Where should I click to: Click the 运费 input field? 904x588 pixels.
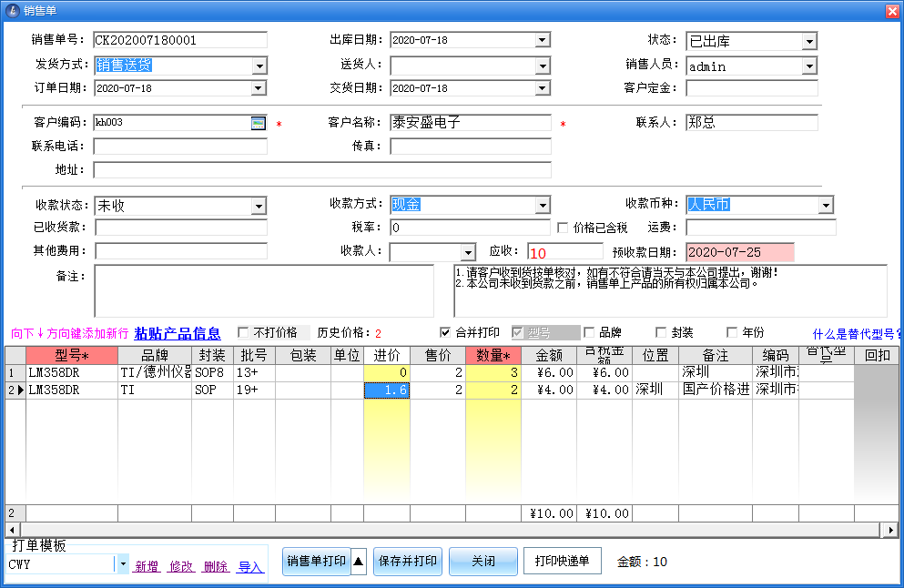click(x=761, y=228)
